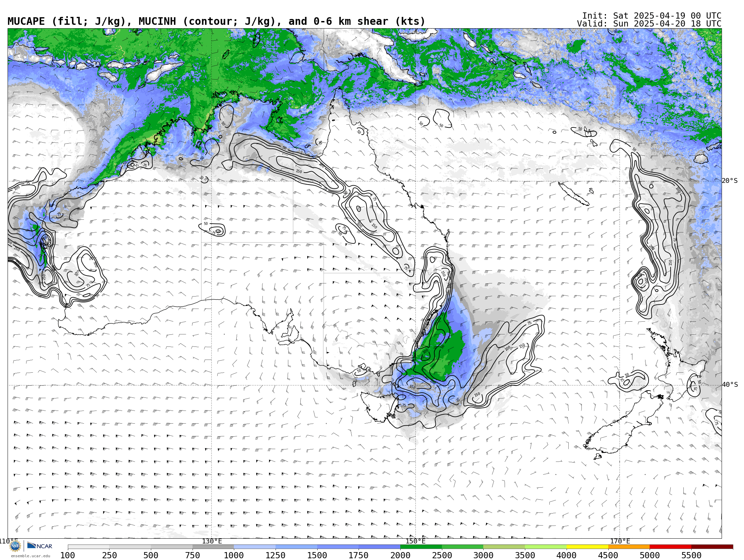This screenshot has width=744, height=560.
Task: Click the 110°E longitude label
Action: (9, 541)
